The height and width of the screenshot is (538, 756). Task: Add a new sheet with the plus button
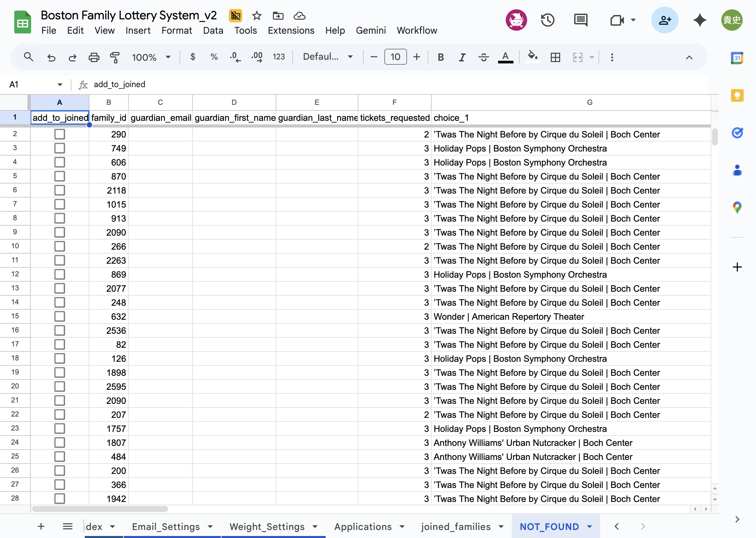pos(41,527)
